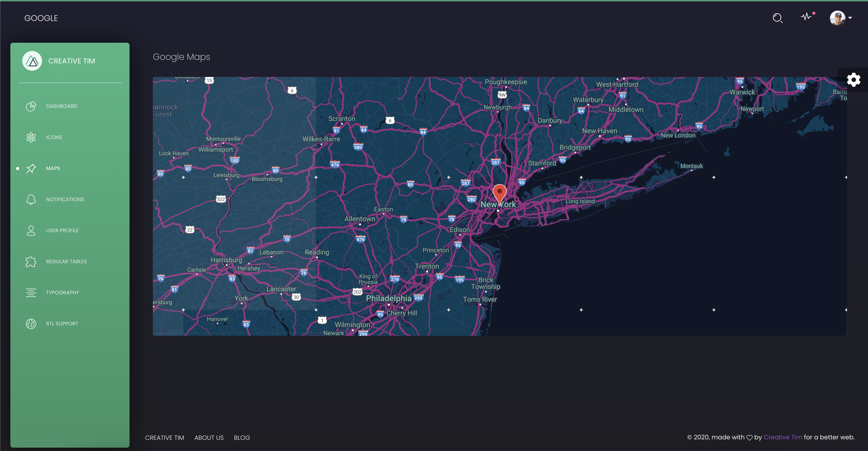The height and width of the screenshot is (451, 868).
Task: Open the Blog footer link
Action: tap(242, 438)
